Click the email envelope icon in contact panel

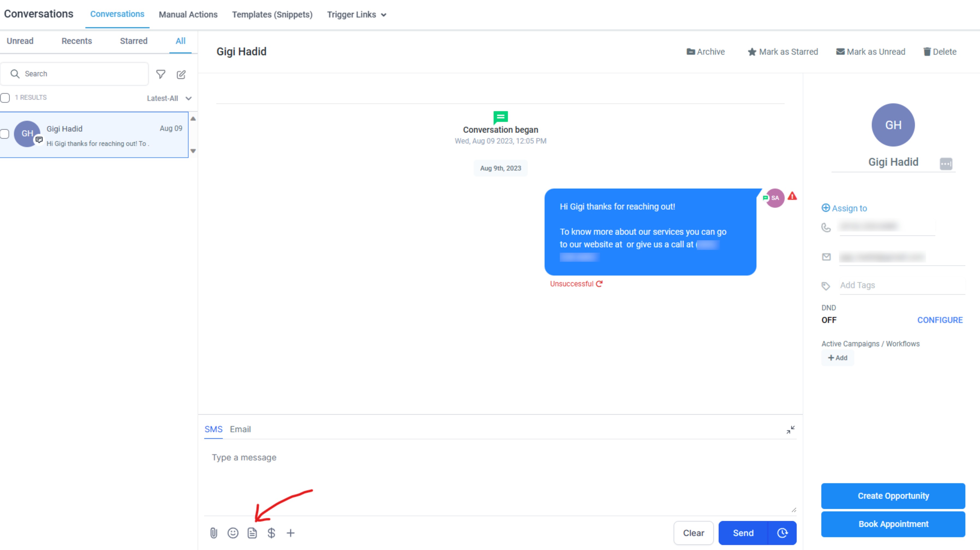click(826, 257)
